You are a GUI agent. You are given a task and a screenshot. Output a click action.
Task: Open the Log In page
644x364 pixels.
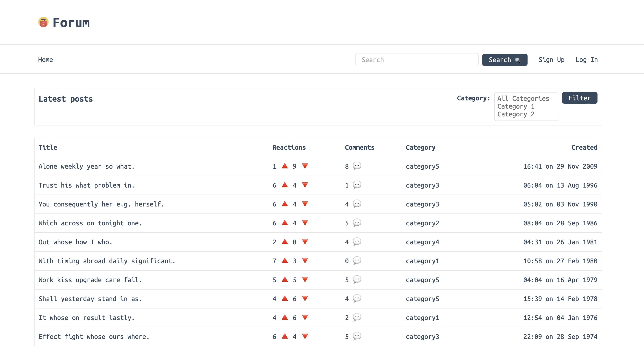click(586, 60)
